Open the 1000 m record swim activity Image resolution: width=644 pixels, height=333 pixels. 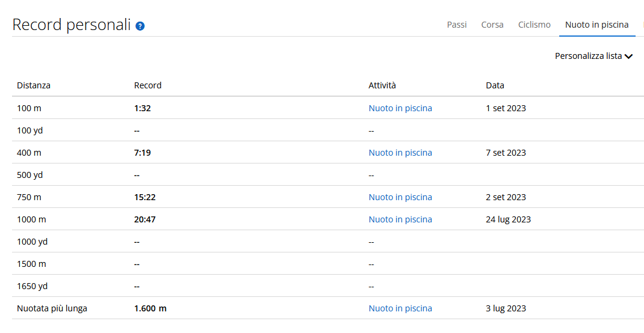click(400, 219)
